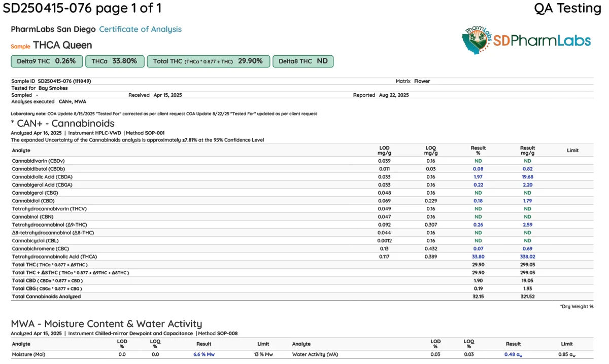This screenshot has height=364, width=609.
Task: Select the Delta8 THC ND badge
Action: point(303,61)
